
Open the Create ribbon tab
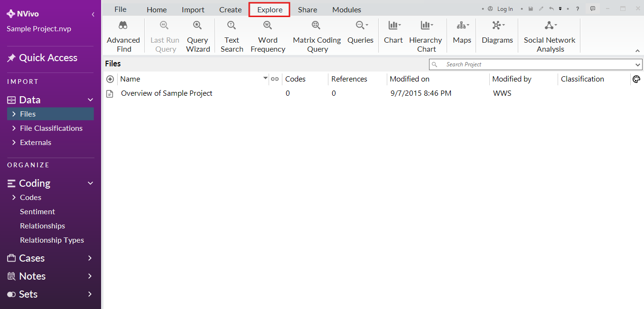tap(231, 9)
